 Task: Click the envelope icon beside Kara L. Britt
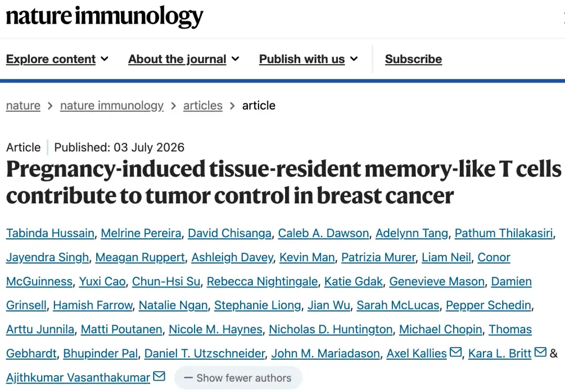(540, 352)
